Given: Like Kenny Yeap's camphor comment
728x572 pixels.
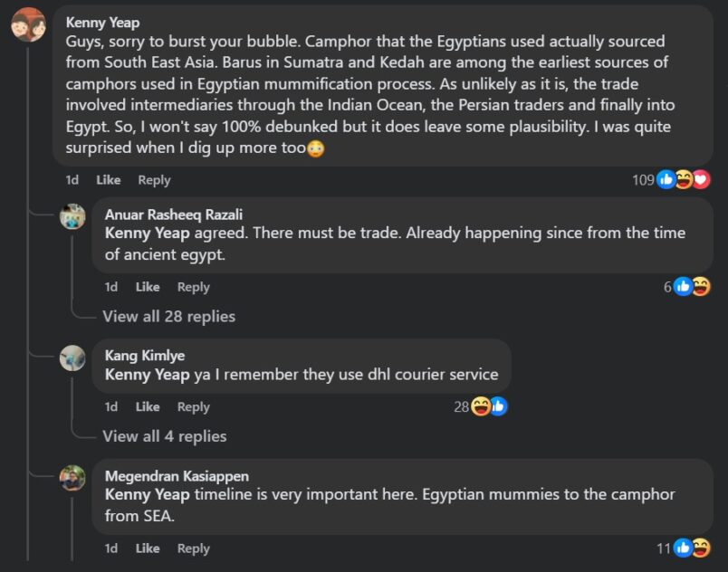Looking at the screenshot, I should coord(108,180).
